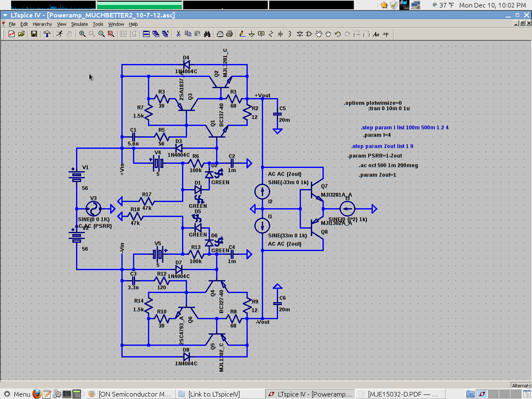Screen dimensions: 532x399
Task: Switch to LTspice IV Poweramp taskbar entry
Action: click(x=310, y=394)
